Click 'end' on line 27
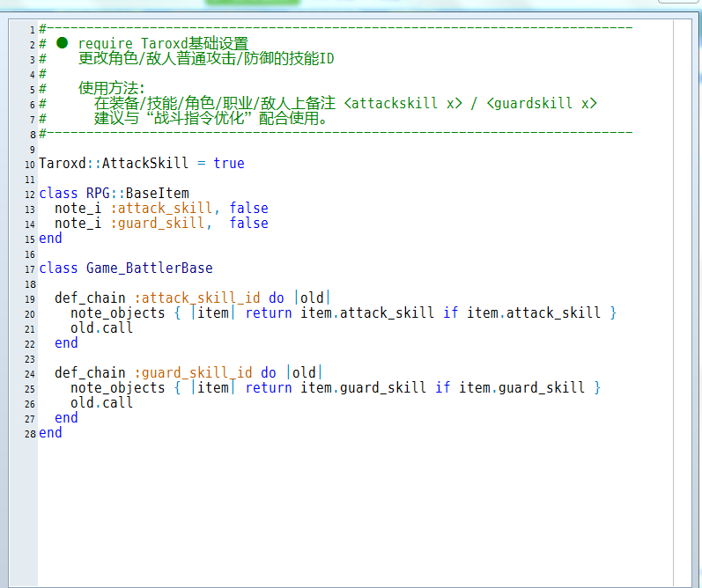 tap(66, 417)
